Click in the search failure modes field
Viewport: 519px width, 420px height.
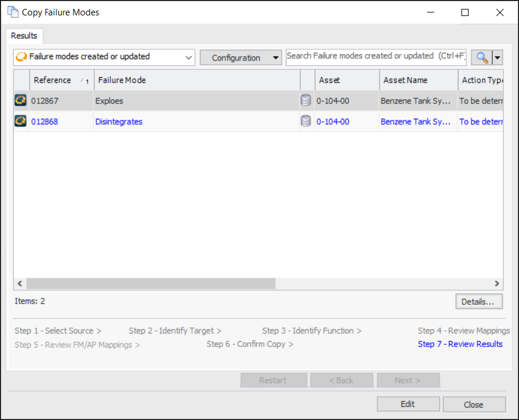[x=375, y=56]
